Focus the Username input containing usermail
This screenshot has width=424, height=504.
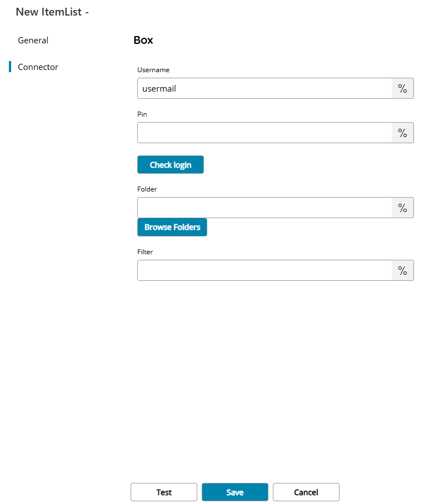pos(265,88)
